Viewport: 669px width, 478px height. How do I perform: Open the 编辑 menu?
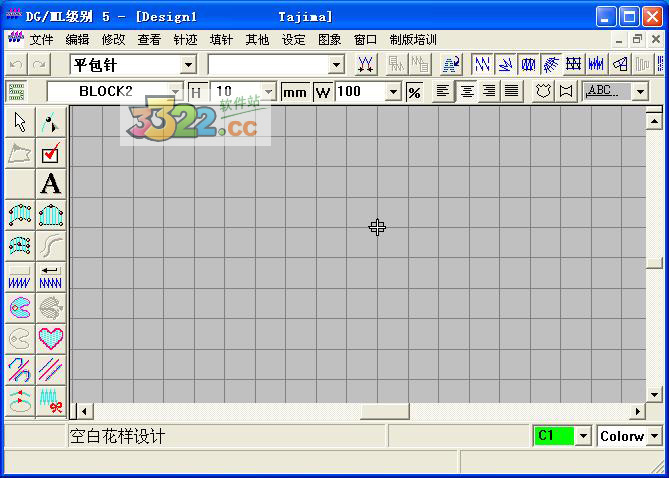click(77, 40)
